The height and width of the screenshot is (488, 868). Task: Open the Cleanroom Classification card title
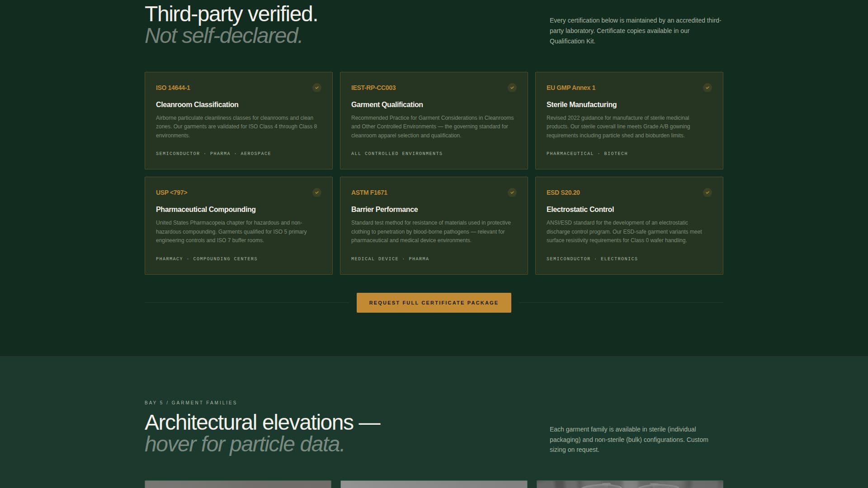pos(197,104)
